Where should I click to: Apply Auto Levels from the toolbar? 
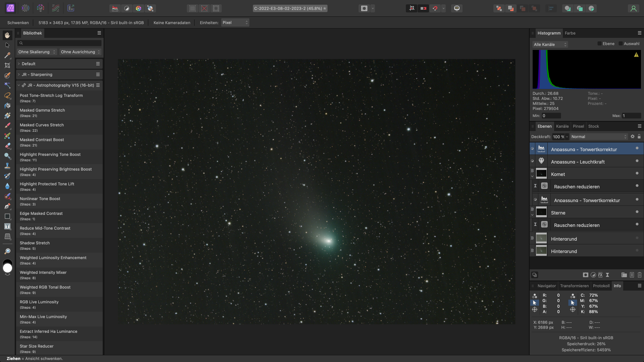pyautogui.click(x=115, y=8)
